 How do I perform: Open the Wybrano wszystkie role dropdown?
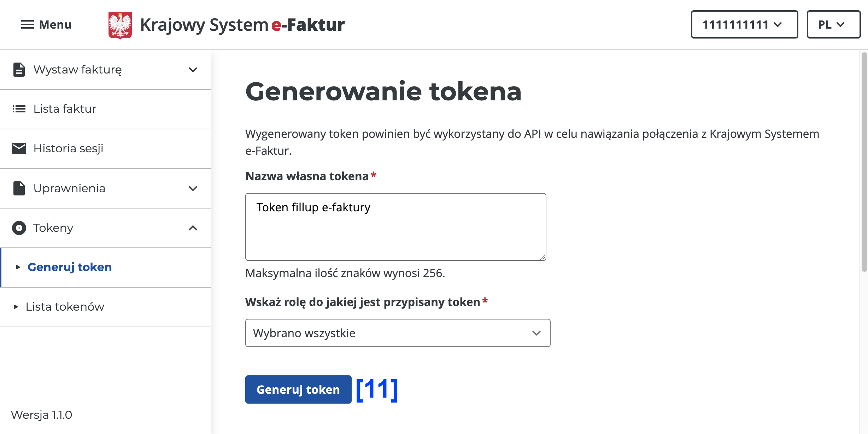[398, 333]
